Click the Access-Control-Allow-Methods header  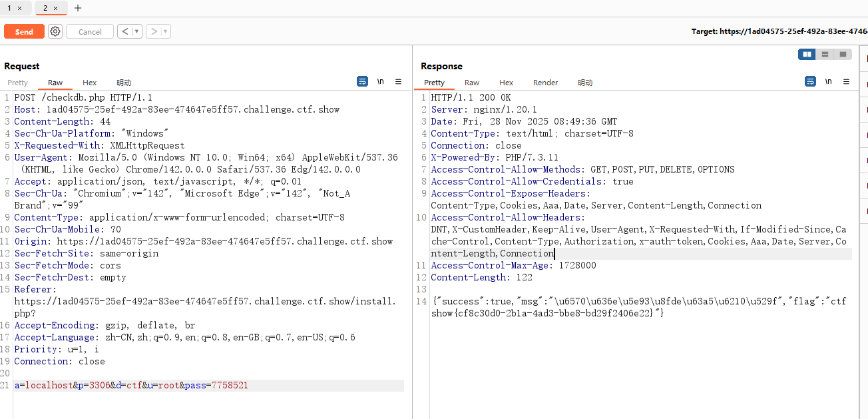click(x=582, y=169)
